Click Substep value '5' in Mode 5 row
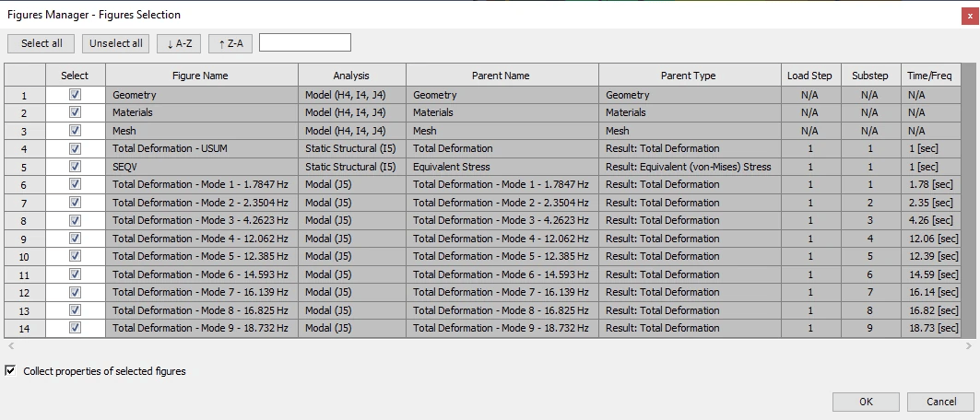 (x=870, y=256)
